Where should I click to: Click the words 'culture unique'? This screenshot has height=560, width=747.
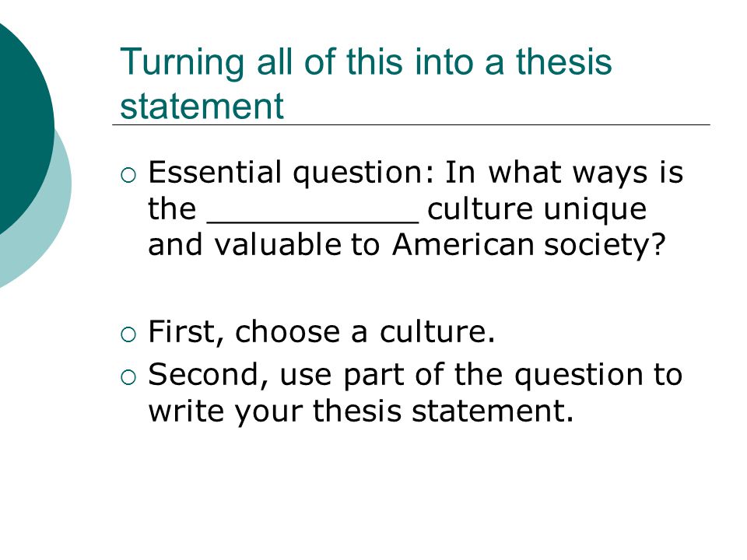[x=537, y=209]
